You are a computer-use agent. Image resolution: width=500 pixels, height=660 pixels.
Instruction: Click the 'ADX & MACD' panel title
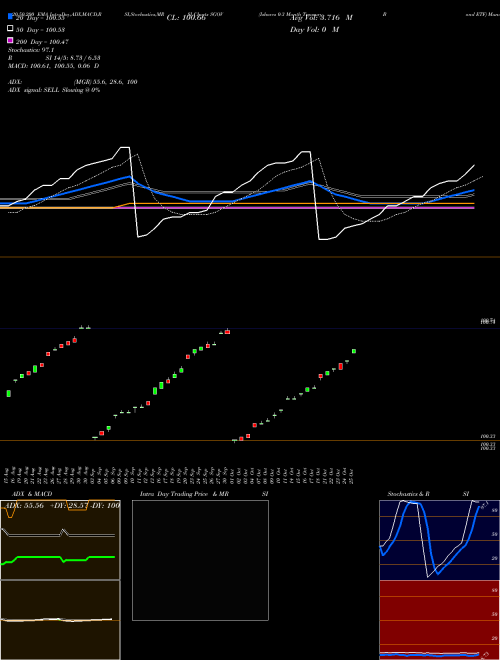32,494
